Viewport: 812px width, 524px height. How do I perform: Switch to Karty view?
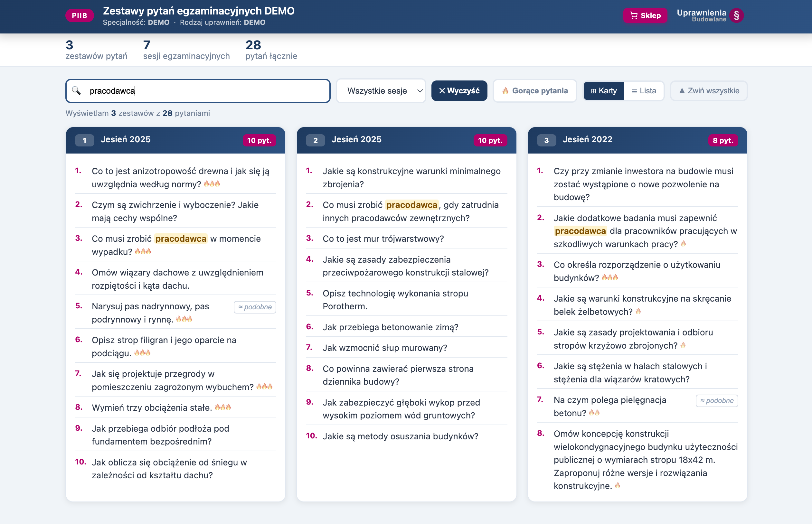pos(603,91)
